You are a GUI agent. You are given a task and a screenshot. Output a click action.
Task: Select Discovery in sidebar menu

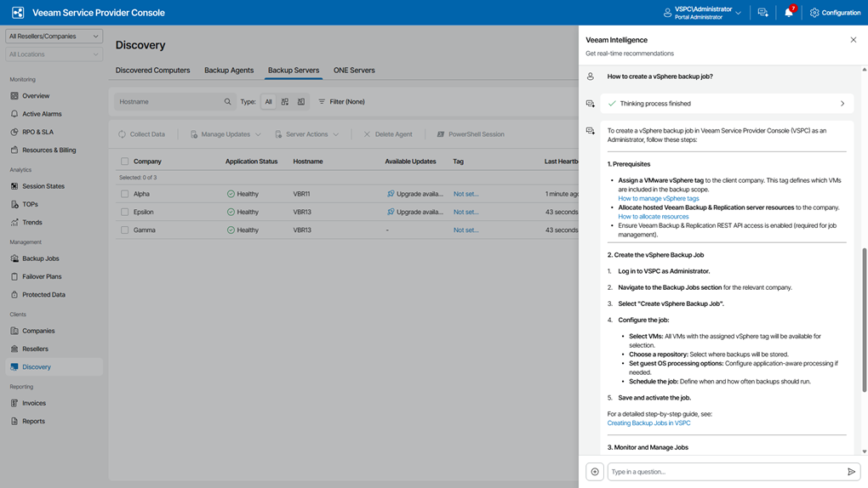(x=54, y=366)
